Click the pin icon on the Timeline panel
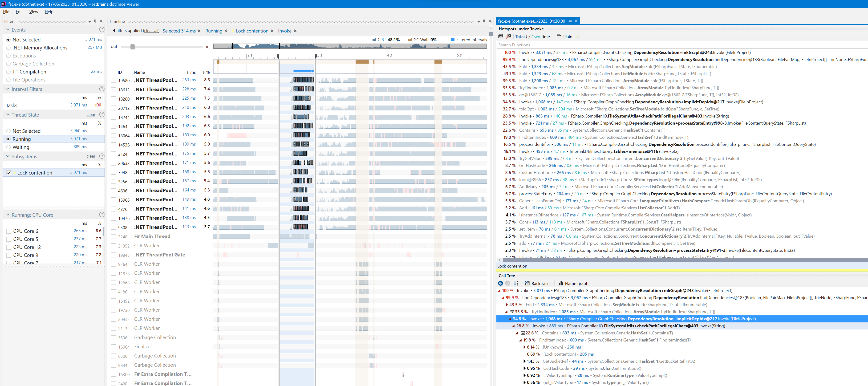 (x=484, y=21)
